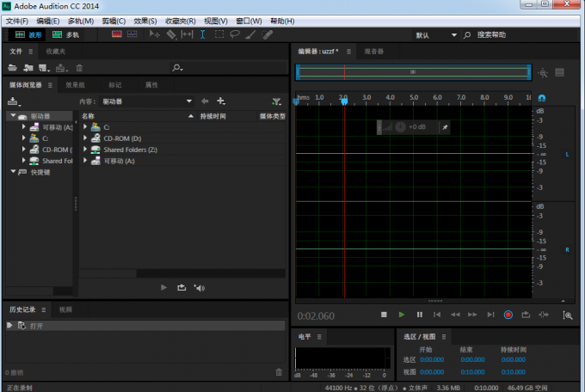
Task: Click Media Browser preview play button
Action: (x=163, y=288)
